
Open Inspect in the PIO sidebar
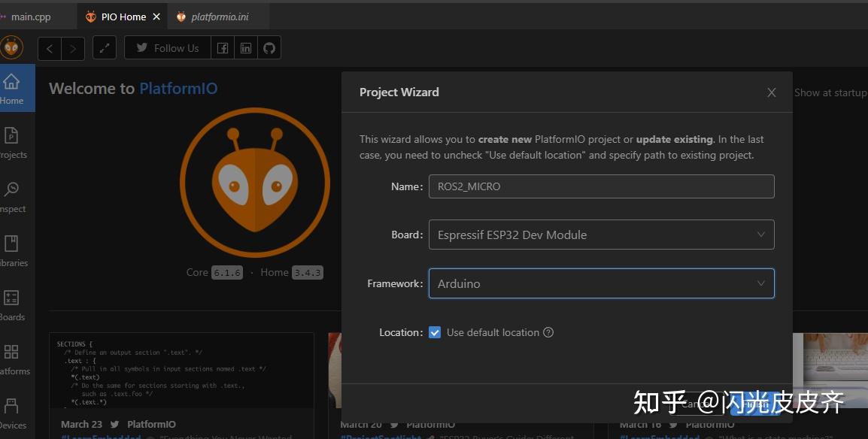pos(11,197)
